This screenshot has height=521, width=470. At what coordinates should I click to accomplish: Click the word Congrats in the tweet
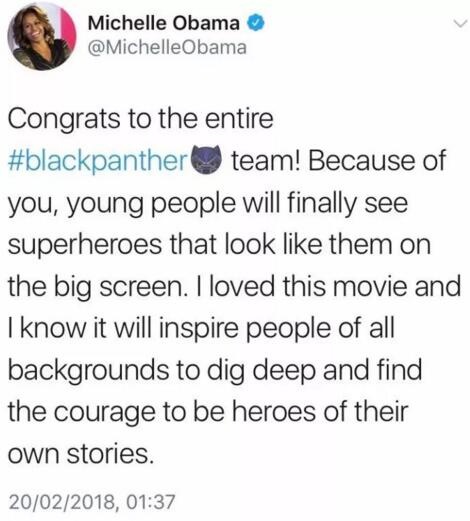point(64,120)
